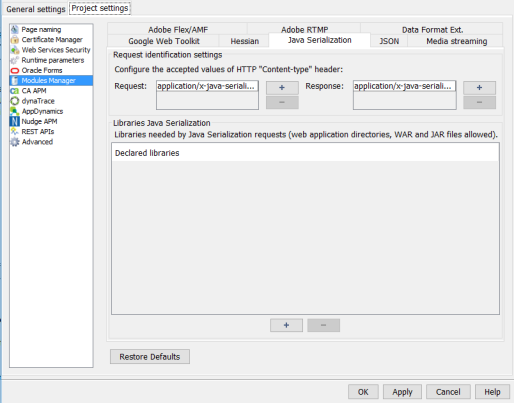Select Runtime parameters entry
The width and height of the screenshot is (514, 403).
point(53,60)
